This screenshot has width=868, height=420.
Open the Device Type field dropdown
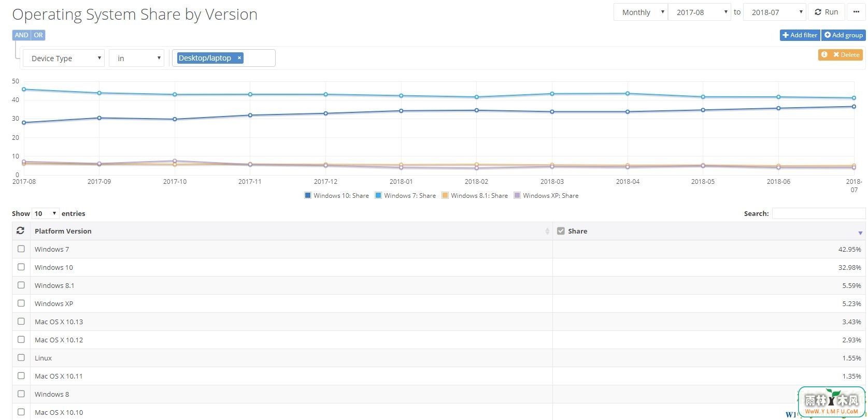coord(64,58)
